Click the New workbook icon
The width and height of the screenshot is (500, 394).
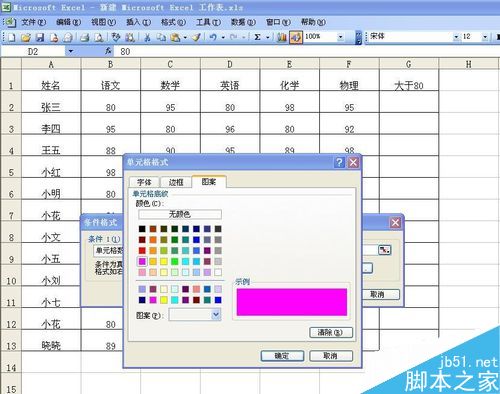(x=12, y=37)
